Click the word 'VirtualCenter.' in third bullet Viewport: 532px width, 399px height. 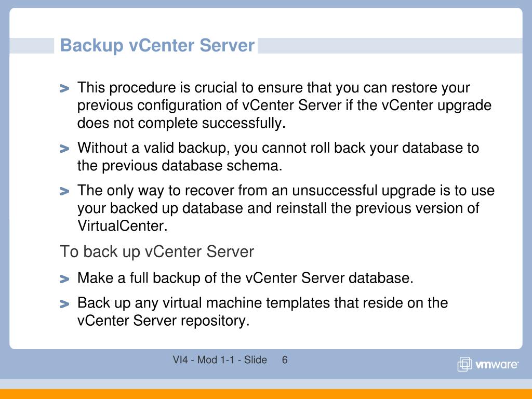pos(123,225)
